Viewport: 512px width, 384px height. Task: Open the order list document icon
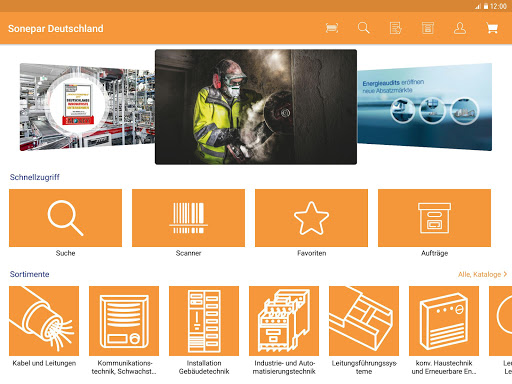pos(396,28)
